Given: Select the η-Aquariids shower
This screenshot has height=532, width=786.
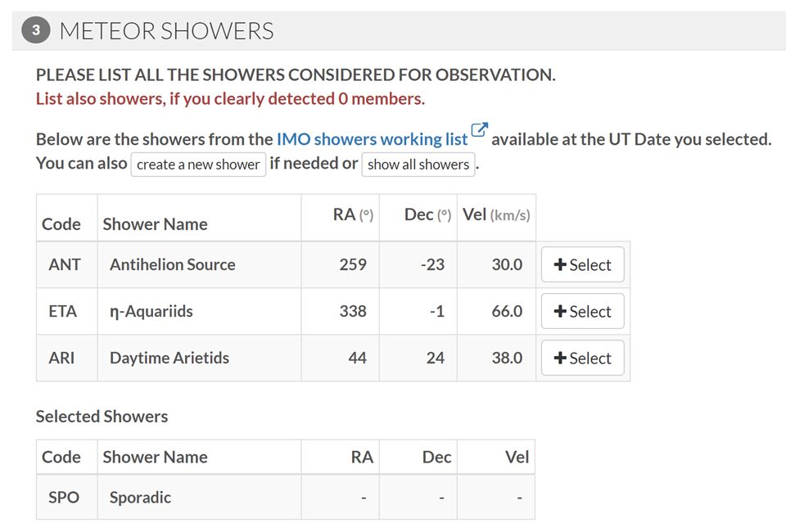Looking at the screenshot, I should (582, 312).
